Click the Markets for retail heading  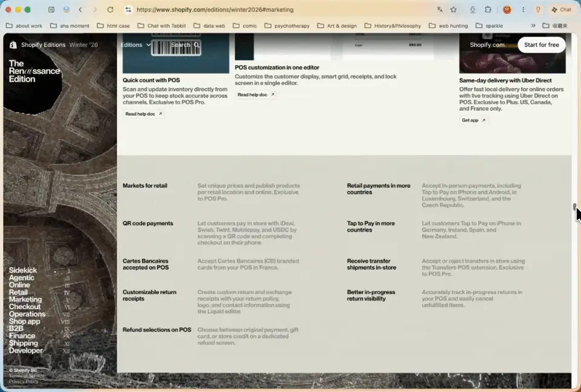pos(145,186)
